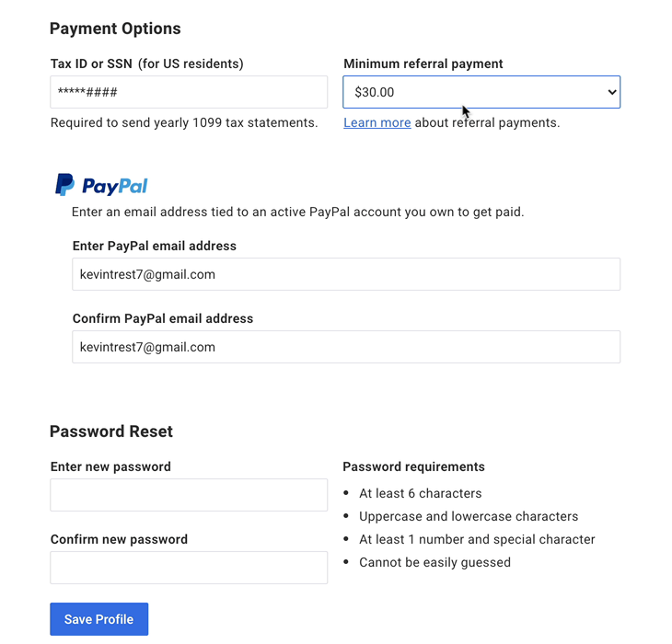
Task: Click the Payment Options heading
Action: (115, 29)
